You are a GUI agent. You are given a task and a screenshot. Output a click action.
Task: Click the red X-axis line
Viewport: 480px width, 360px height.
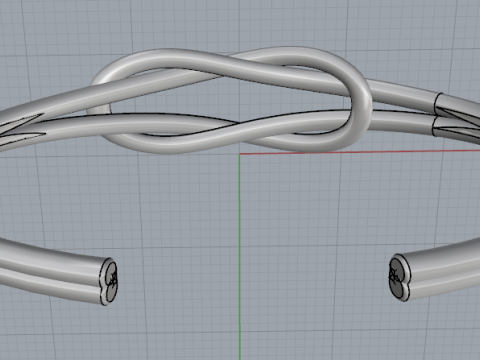click(360, 152)
